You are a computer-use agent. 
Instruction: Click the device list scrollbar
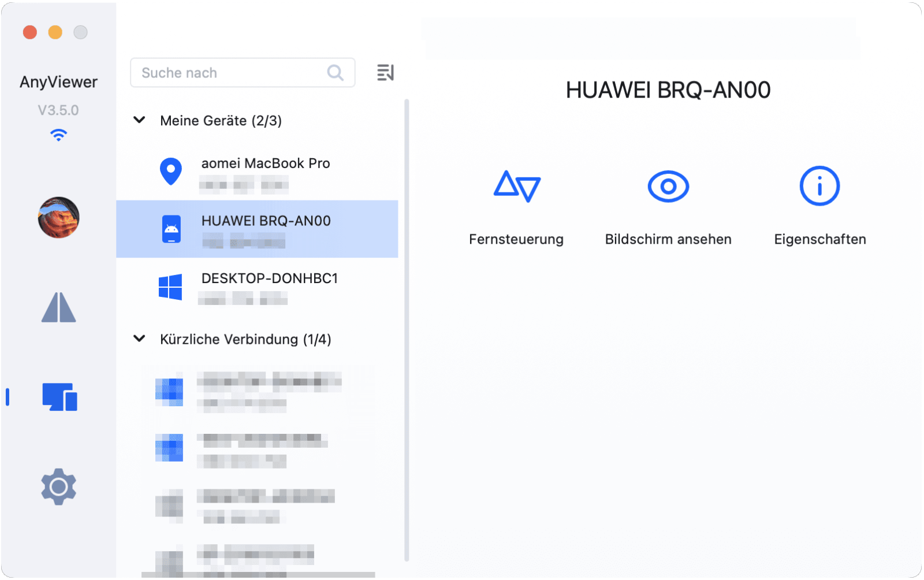[407, 330]
